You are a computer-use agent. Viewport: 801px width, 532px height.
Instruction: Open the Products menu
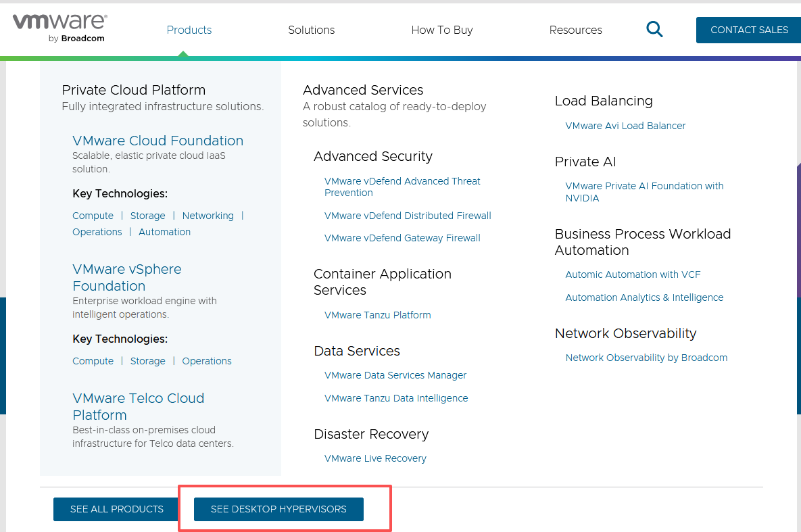(x=189, y=30)
